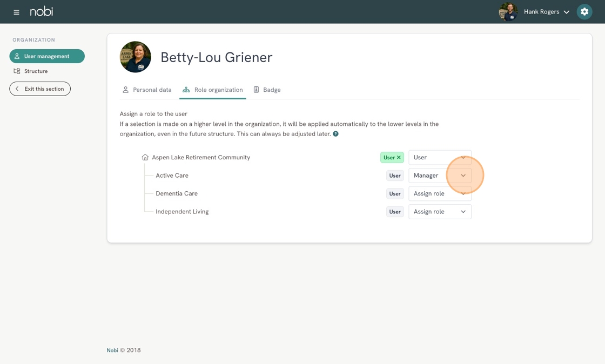The width and height of the screenshot is (605, 364).
Task: Click Hank Rogers profile avatar
Action: pos(508,12)
